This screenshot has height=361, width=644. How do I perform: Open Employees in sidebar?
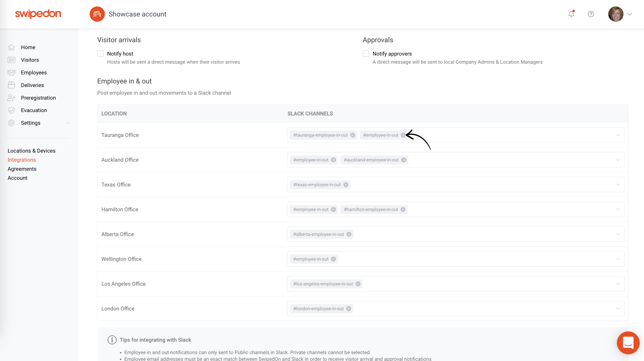(34, 72)
